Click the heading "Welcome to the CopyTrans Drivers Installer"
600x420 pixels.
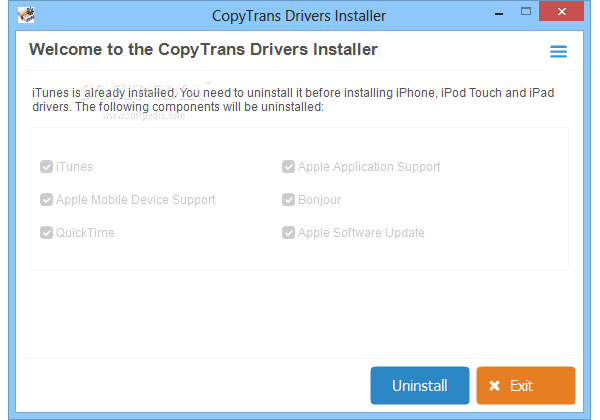[x=203, y=50]
